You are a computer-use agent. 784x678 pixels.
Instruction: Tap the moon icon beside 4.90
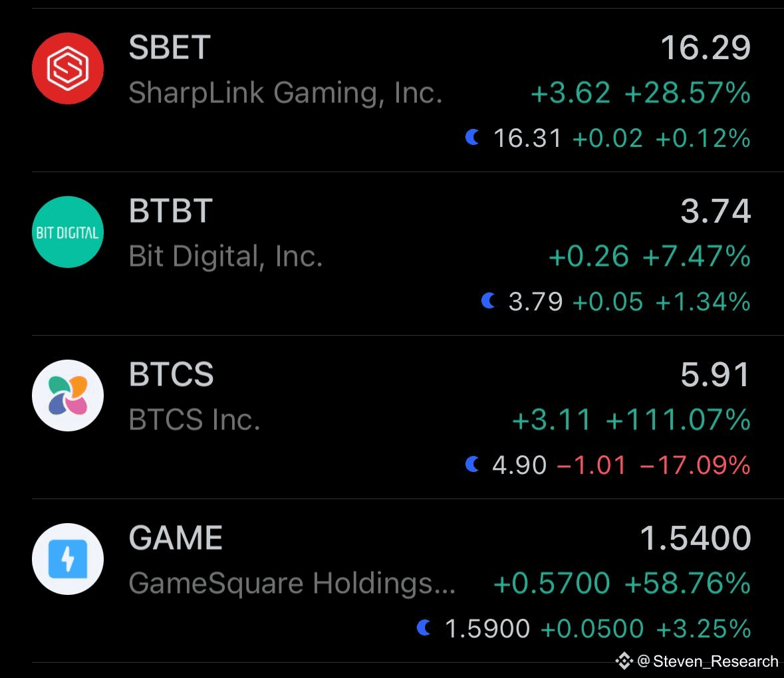(473, 464)
